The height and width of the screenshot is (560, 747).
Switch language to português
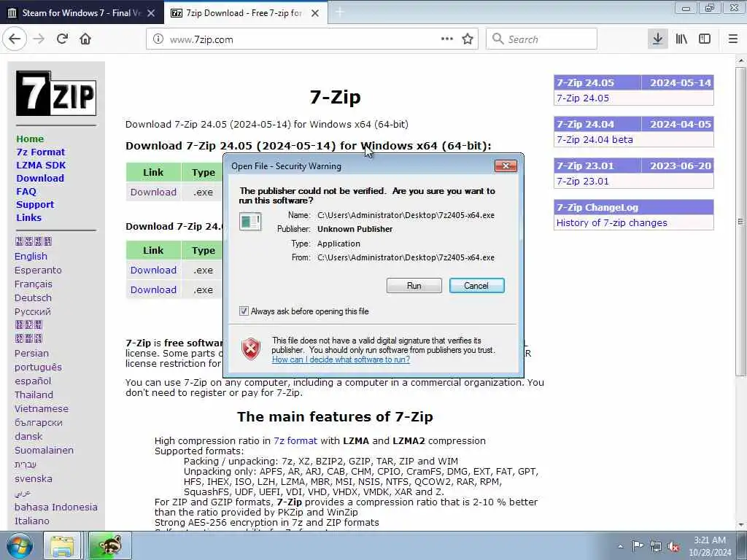(38, 367)
